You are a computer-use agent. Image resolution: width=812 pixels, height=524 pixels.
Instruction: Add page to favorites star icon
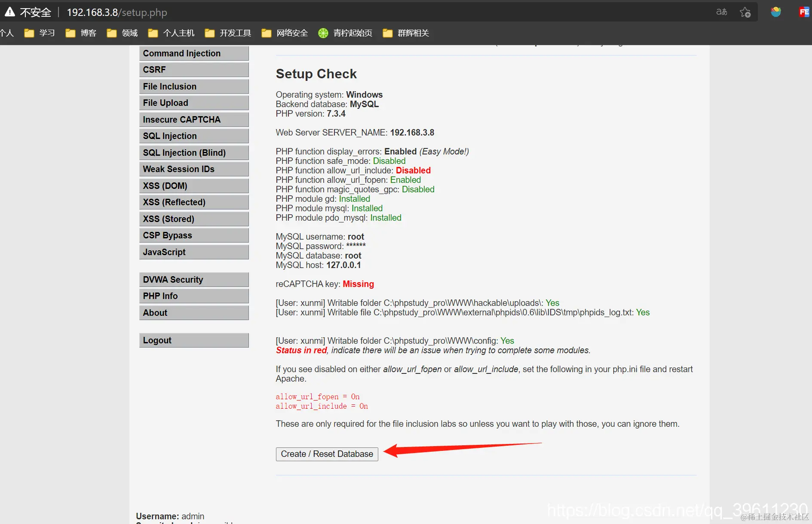click(745, 12)
